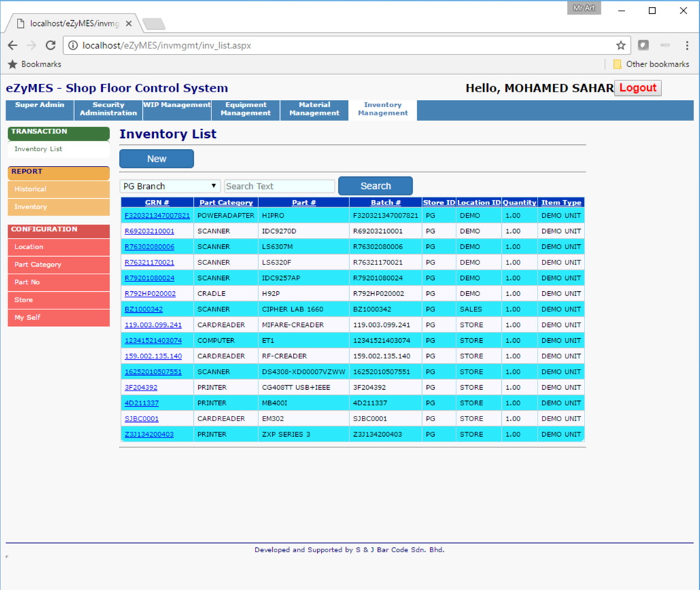The image size is (700, 590).
Task: Close the localhost/eZyMES browser tab
Action: pyautogui.click(x=128, y=23)
